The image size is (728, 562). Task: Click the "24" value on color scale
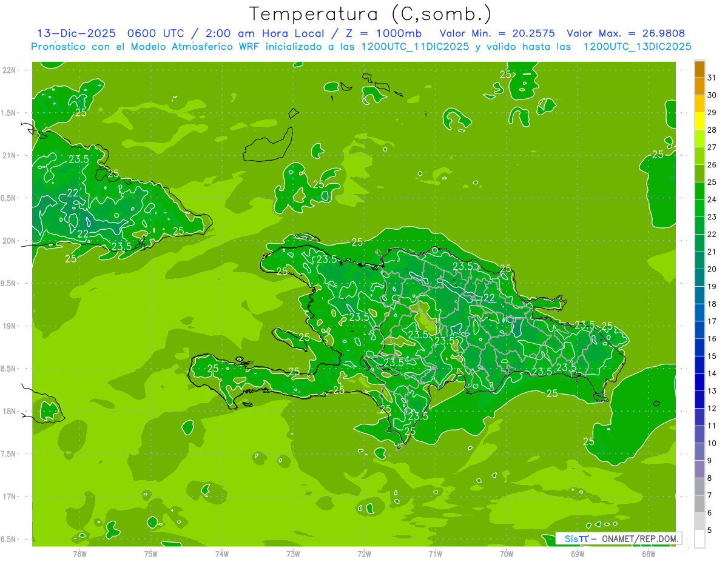712,199
